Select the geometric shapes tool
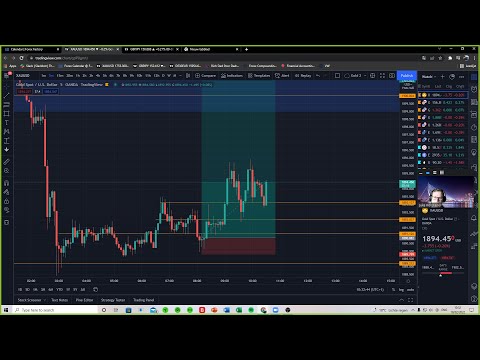The width and height of the screenshot is (480, 360). (7, 114)
